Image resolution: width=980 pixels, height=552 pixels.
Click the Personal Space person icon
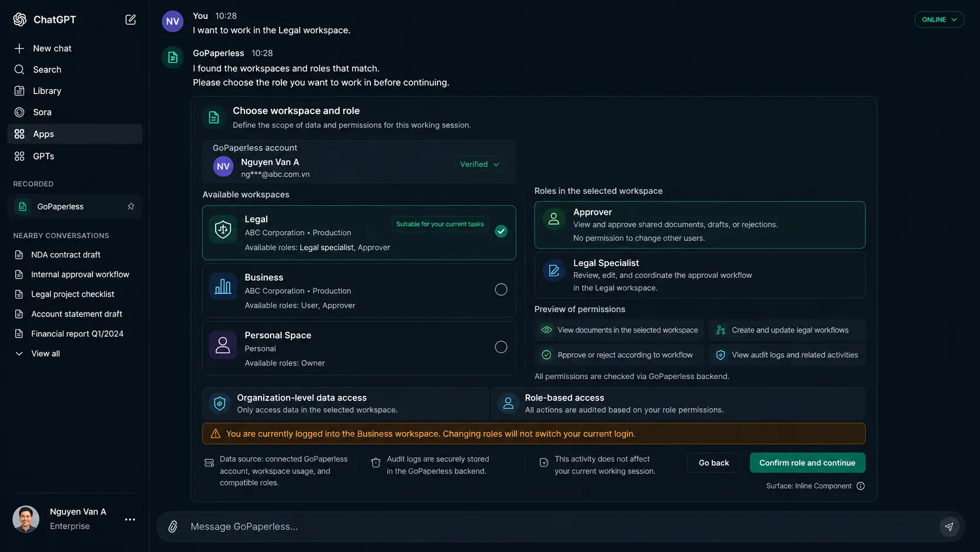point(223,345)
